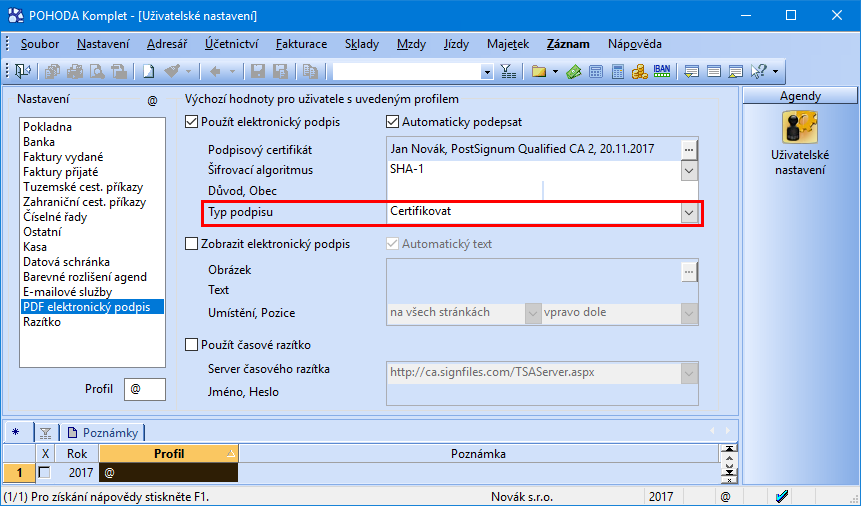Click the Agendy panel header
Viewport: 861px width, 506px height.
coord(800,96)
